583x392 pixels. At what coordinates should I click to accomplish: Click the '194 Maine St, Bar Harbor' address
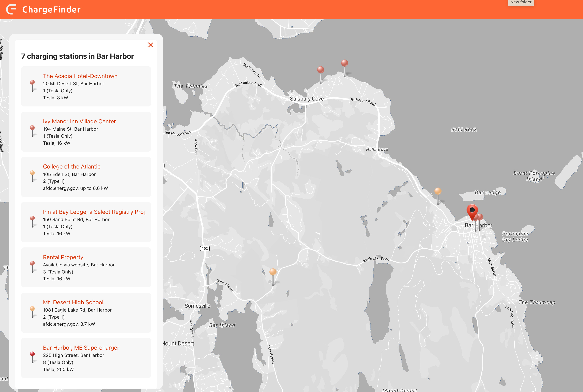(x=70, y=129)
